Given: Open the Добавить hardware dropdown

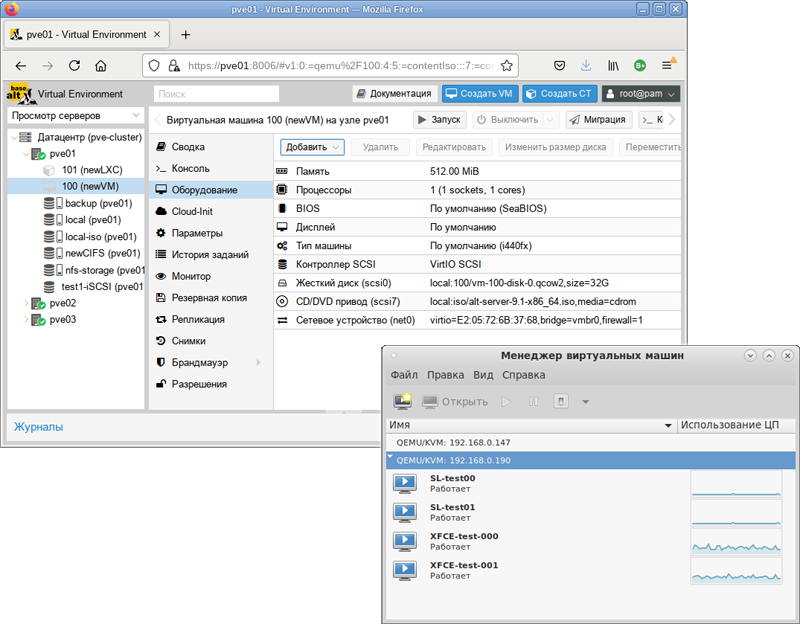Looking at the screenshot, I should coord(312,147).
